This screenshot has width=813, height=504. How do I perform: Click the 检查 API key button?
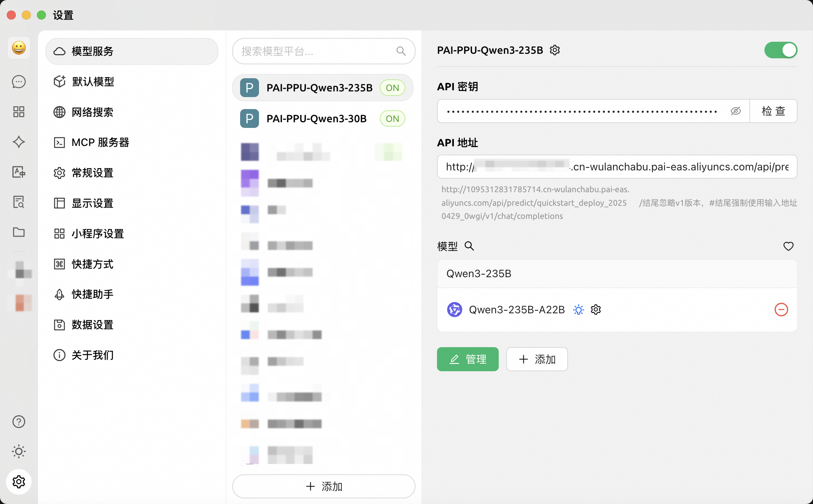(x=773, y=111)
